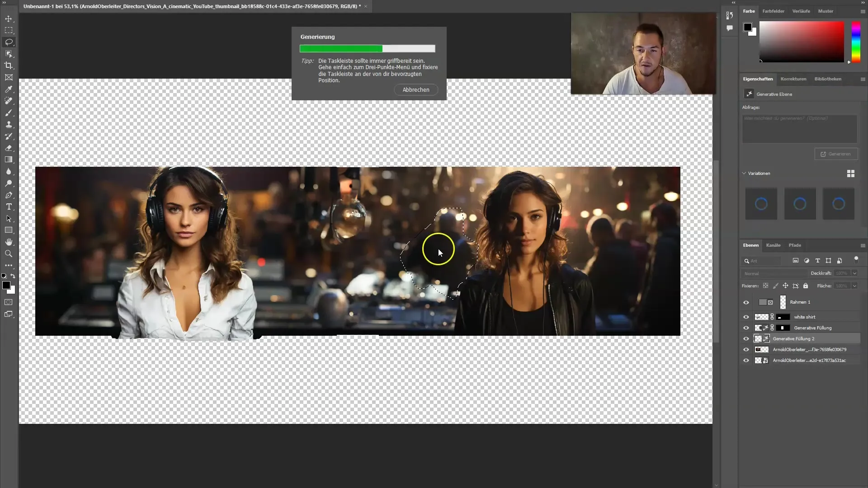Open the Farbe panel menu
The height and width of the screenshot is (488, 868).
coord(863,11)
